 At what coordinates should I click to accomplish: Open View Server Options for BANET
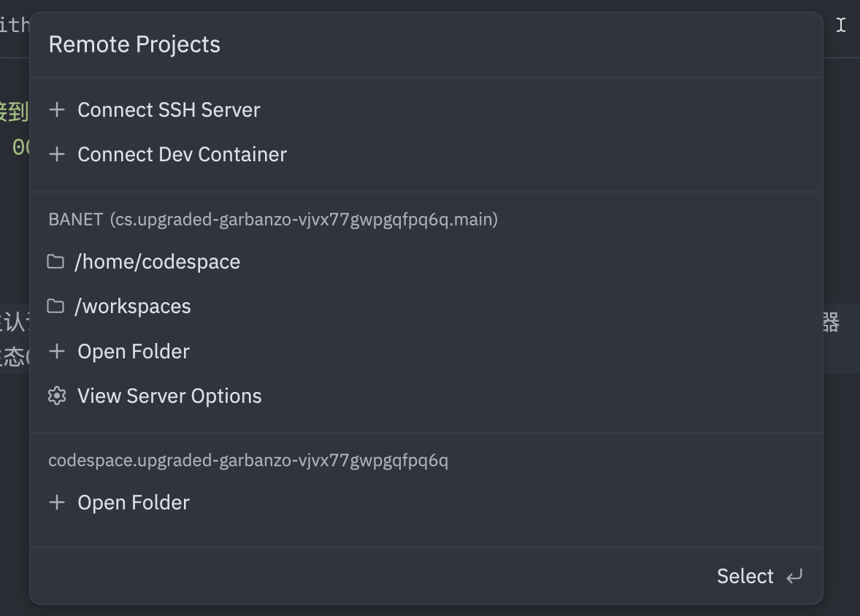(x=169, y=396)
